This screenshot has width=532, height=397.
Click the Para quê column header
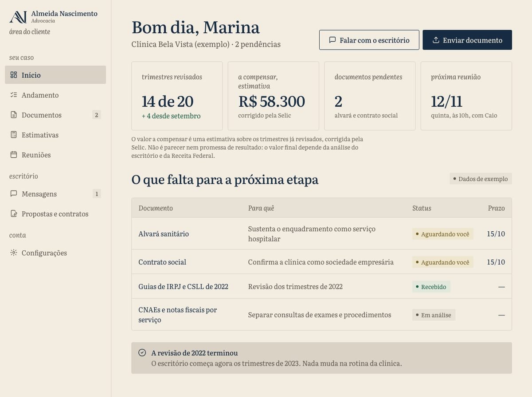point(261,208)
